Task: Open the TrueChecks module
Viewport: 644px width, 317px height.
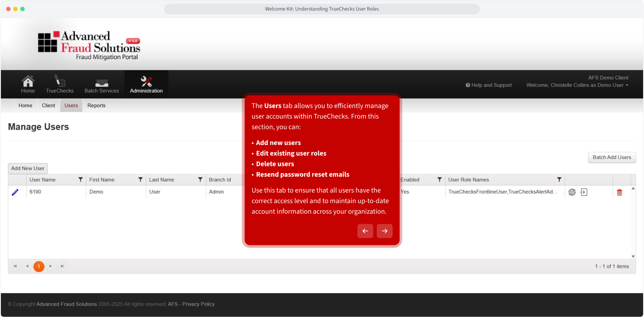Action: tap(60, 84)
